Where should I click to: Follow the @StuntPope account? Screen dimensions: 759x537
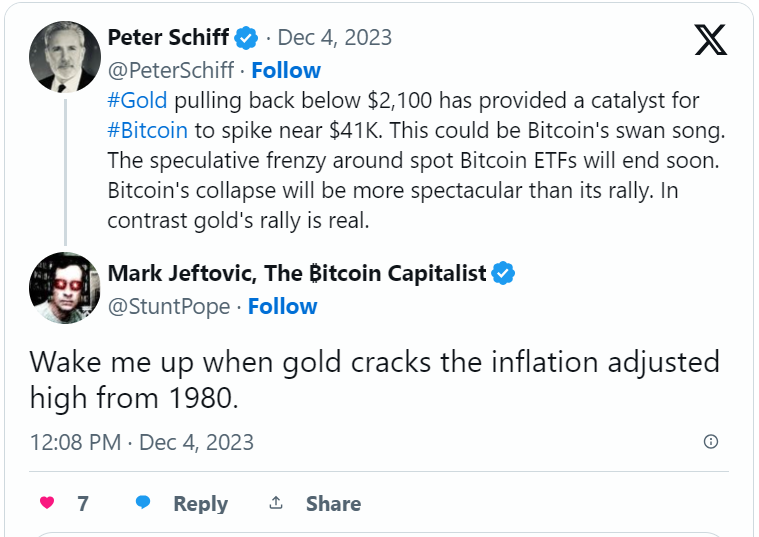point(283,307)
